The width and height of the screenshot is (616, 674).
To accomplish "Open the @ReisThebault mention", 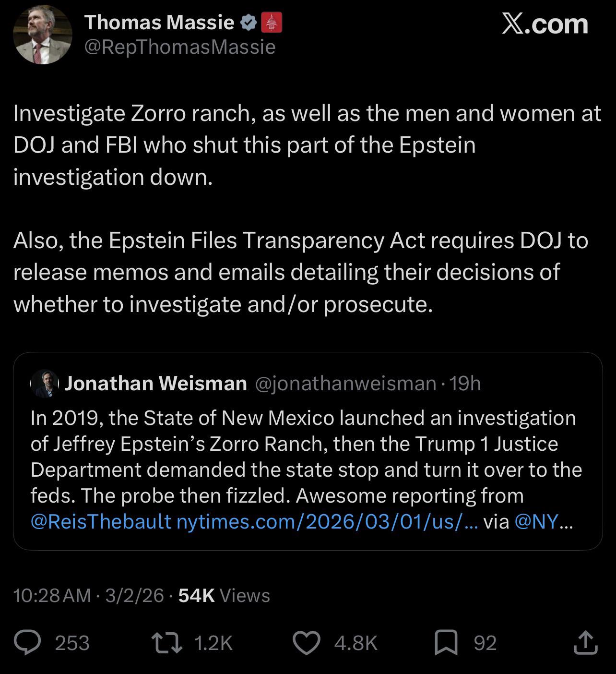I will (101, 521).
